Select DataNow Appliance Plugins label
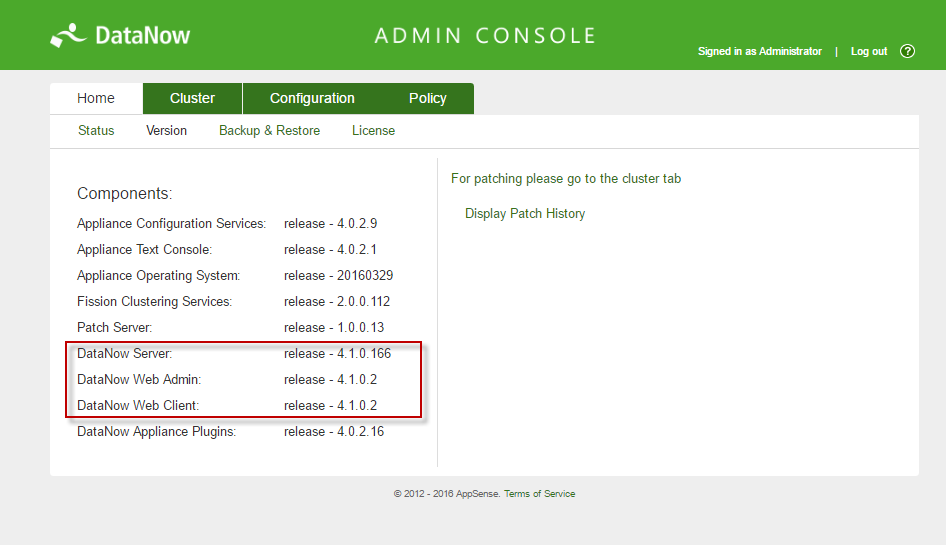Viewport: 946px width, 545px height. tap(156, 432)
